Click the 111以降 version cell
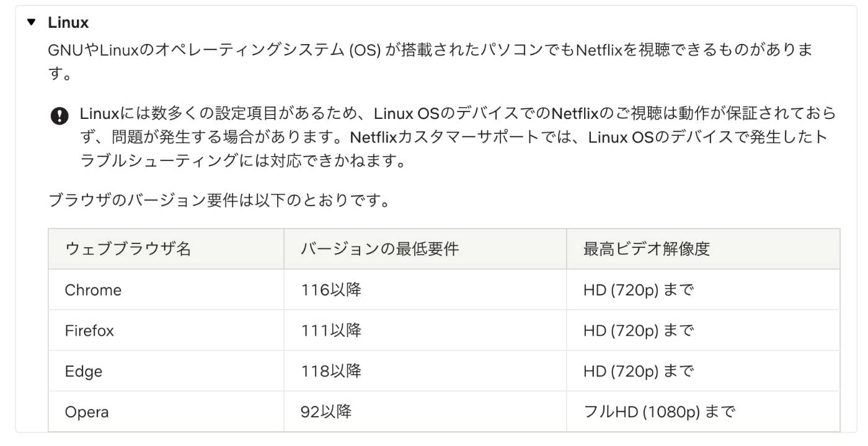Screen dimensions: 868x446 (x=331, y=331)
